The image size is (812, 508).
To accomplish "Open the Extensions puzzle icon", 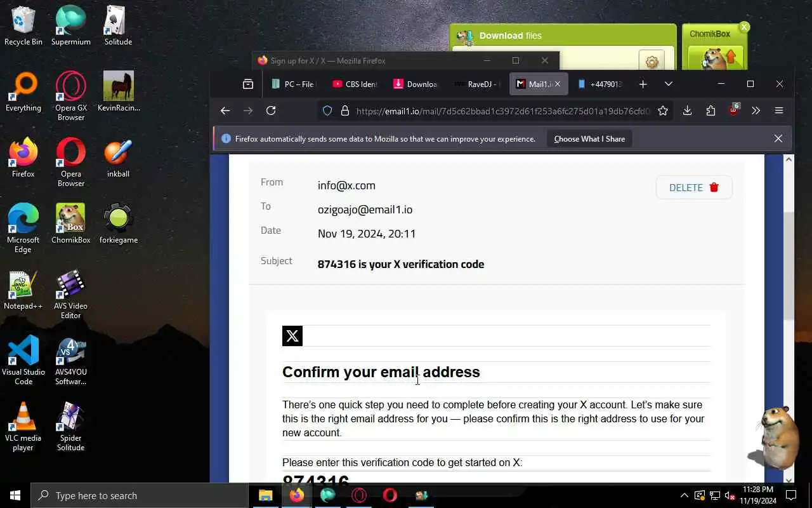I will pos(710,110).
